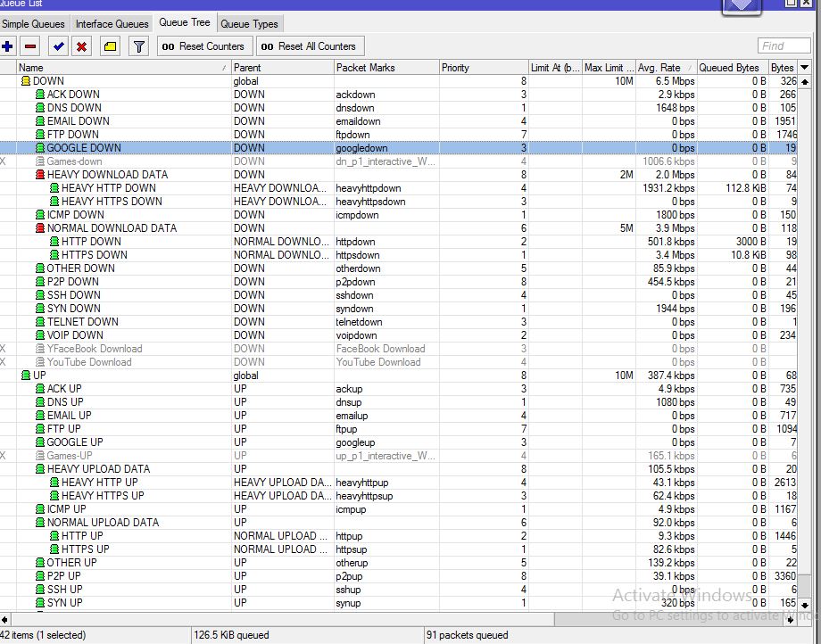This screenshot has height=644, width=821.
Task: Select the HEAVY HTTPS UP queue row
Action: [399, 496]
